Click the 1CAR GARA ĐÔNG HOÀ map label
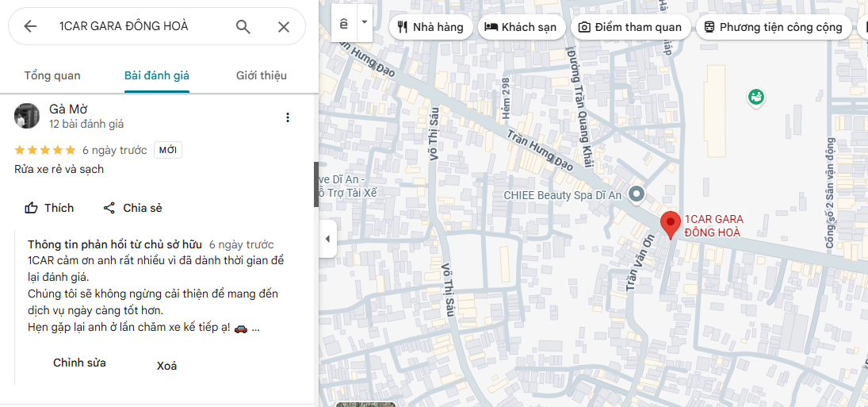 (713, 226)
